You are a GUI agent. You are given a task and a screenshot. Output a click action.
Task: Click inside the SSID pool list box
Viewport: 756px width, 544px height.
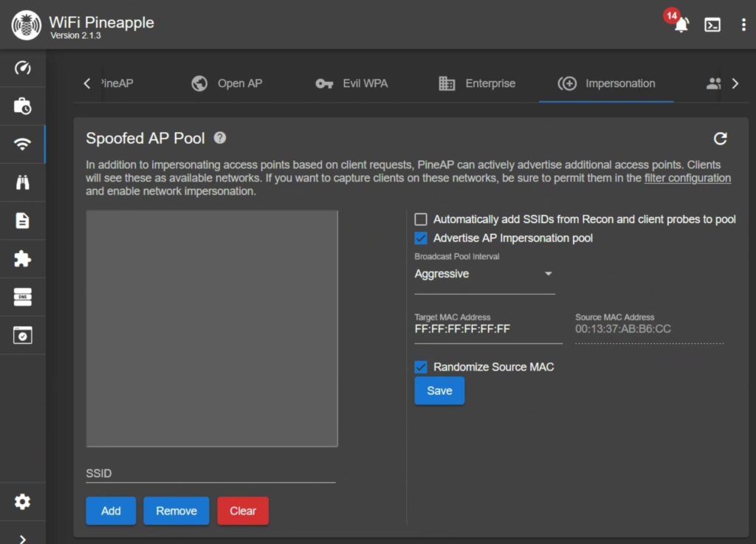pyautogui.click(x=212, y=328)
